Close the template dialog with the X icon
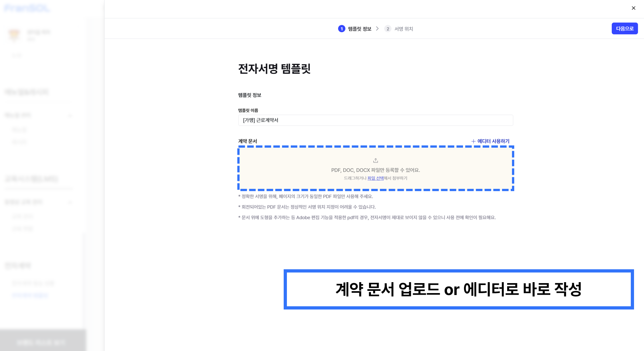Image resolution: width=644 pixels, height=351 pixels. click(x=633, y=8)
